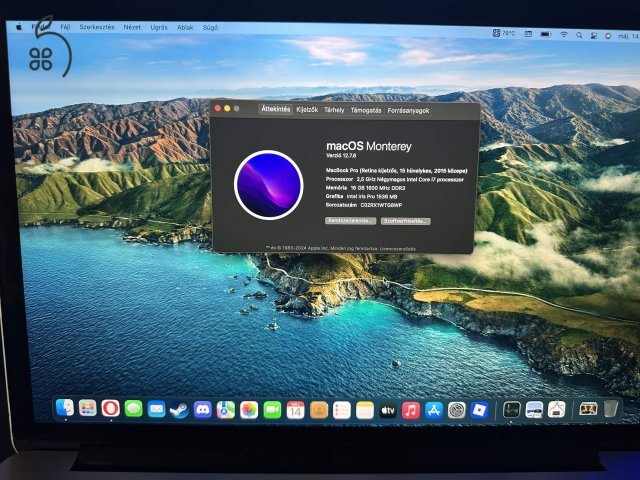The width and height of the screenshot is (640, 480).
Task: Click the 'Grafika Intel Iris Pro' line
Action: pos(361,196)
